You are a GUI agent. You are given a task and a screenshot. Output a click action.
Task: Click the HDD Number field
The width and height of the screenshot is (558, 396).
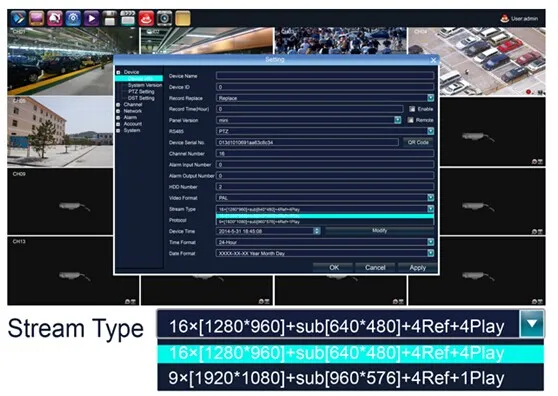tap(325, 186)
